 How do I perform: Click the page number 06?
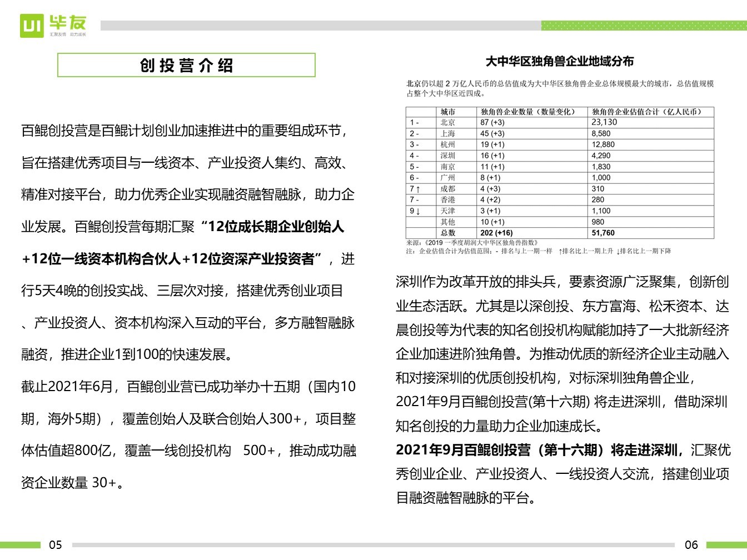click(x=691, y=544)
